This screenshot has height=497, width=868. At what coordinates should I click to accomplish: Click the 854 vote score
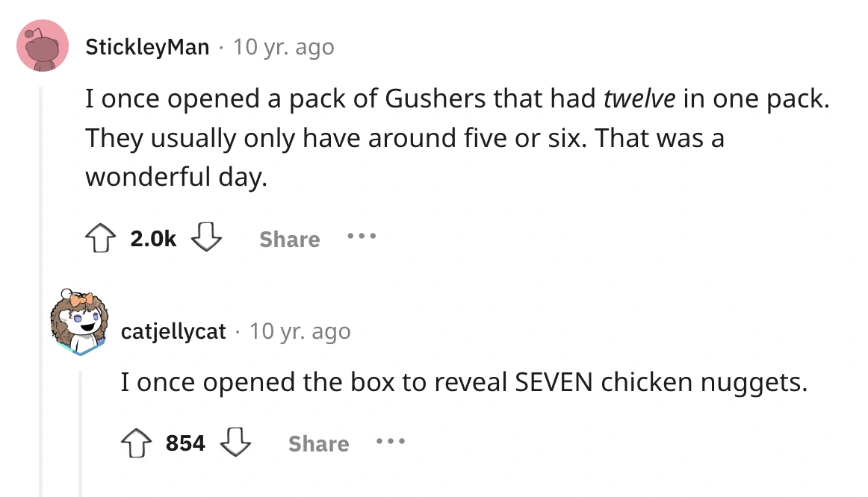pos(185,443)
